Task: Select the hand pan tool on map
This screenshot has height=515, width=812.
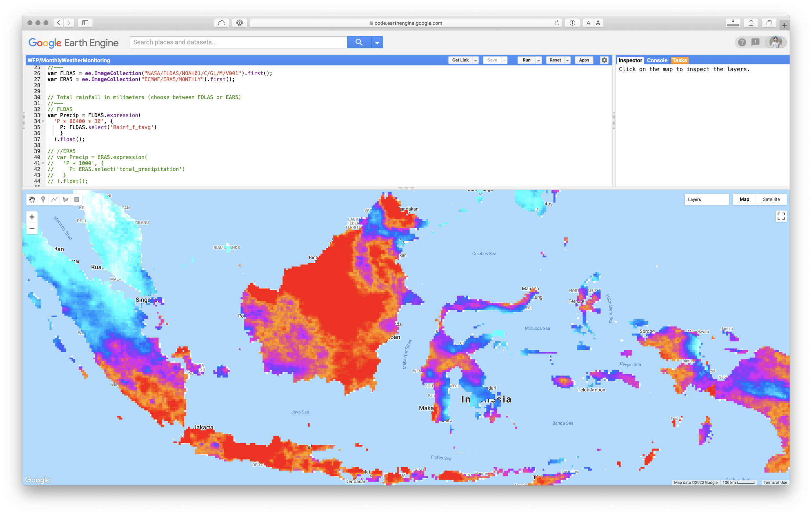Action: pyautogui.click(x=32, y=199)
